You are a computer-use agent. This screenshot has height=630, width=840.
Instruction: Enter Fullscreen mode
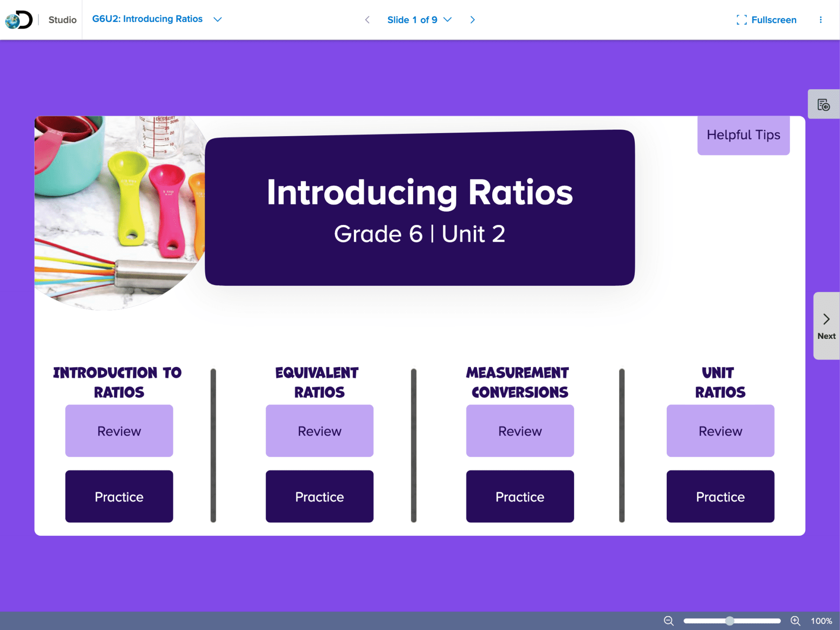coord(766,20)
